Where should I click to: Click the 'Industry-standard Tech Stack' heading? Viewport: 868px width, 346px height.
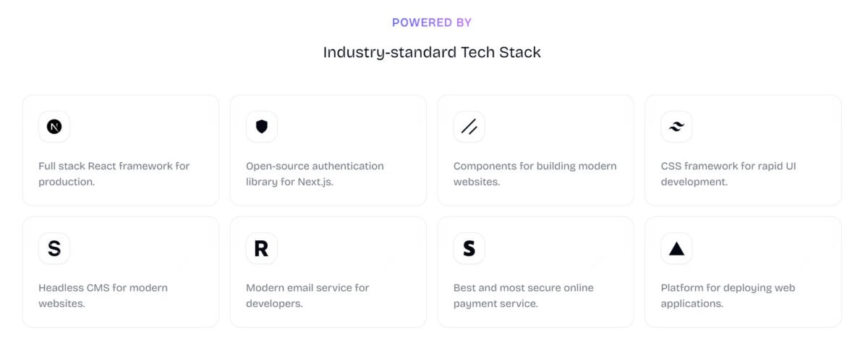click(432, 52)
